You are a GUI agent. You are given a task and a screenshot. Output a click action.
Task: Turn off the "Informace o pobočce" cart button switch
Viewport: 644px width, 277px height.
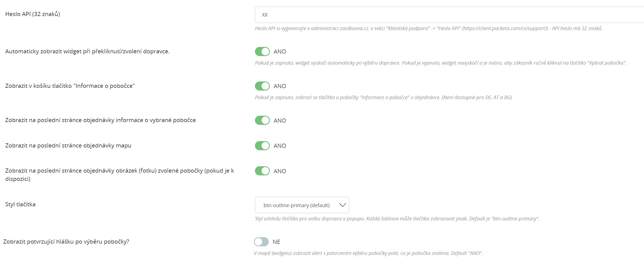point(262,86)
